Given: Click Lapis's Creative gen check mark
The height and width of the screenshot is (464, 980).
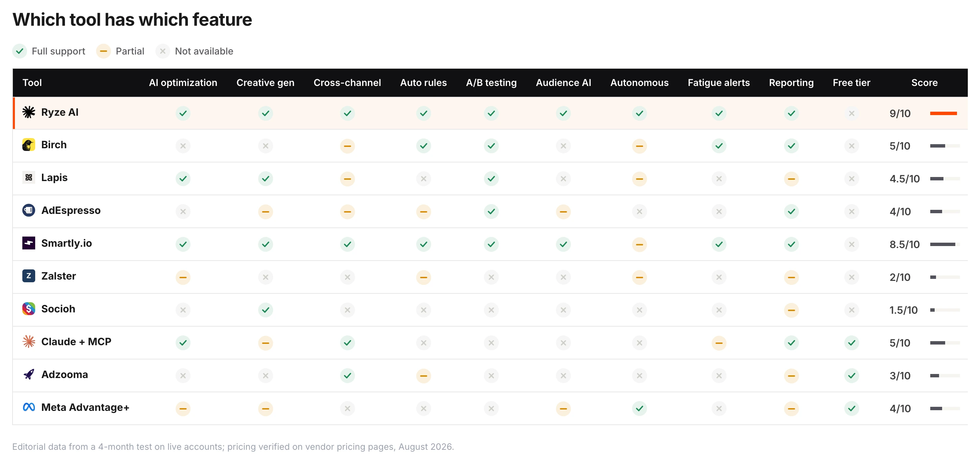Looking at the screenshot, I should coord(266,179).
